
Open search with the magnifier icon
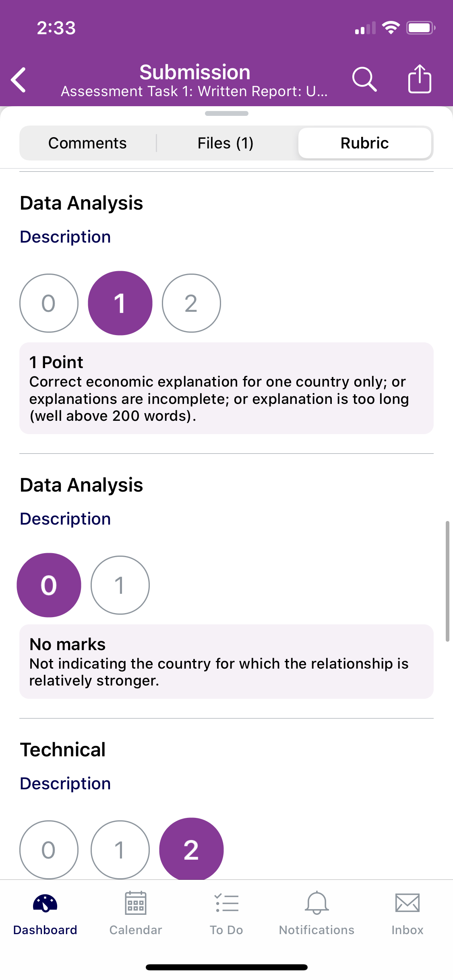pyautogui.click(x=364, y=79)
